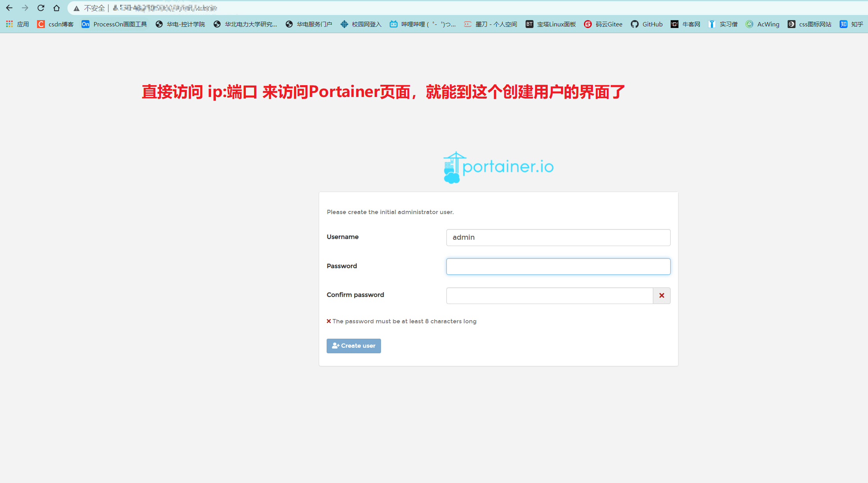The width and height of the screenshot is (868, 483).
Task: Focus the Confirm password input field
Action: pos(549,296)
